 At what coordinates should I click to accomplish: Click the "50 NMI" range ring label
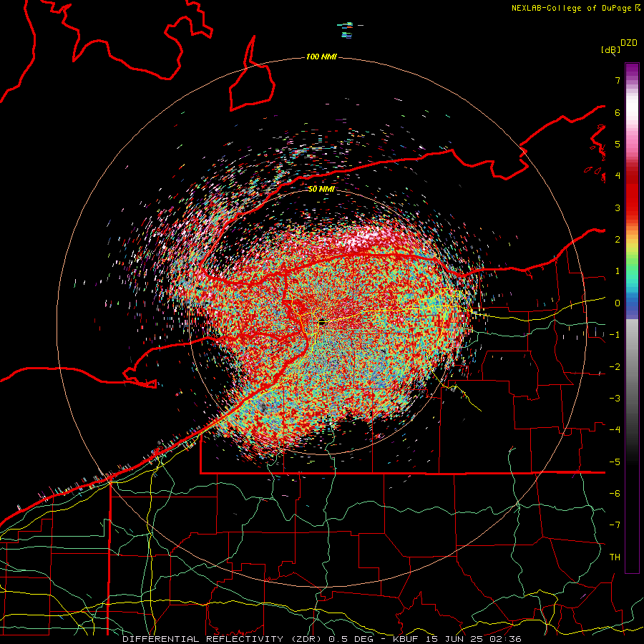pos(321,190)
